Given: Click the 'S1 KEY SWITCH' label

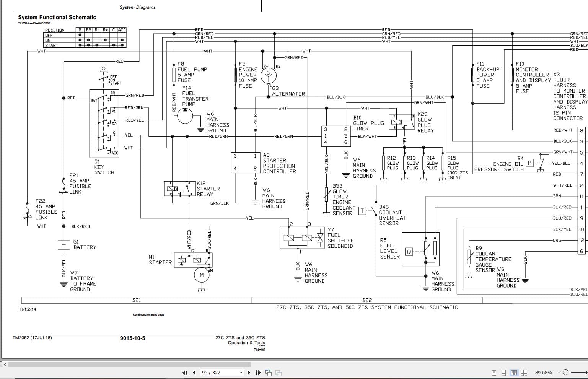Looking at the screenshot, I should coord(104,167).
